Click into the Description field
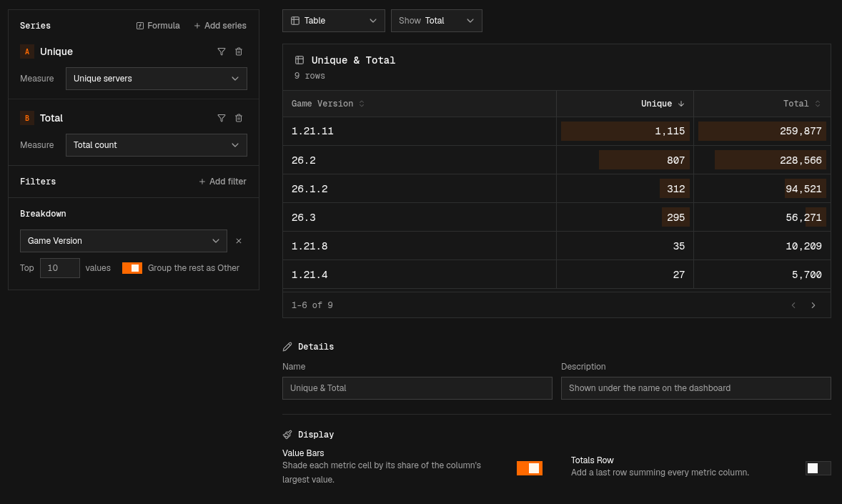The width and height of the screenshot is (842, 504). click(696, 388)
